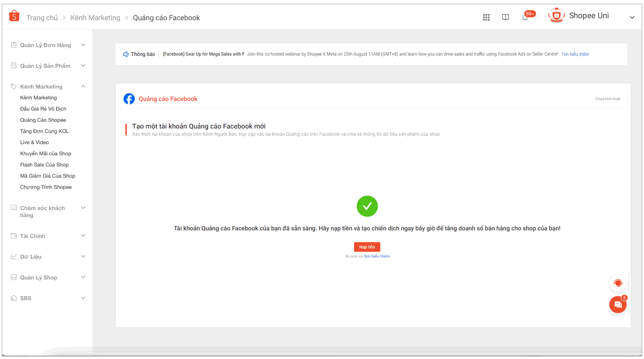Image resolution: width=644 pixels, height=359 pixels.
Task: Open the apps grid icon
Action: (486, 17)
